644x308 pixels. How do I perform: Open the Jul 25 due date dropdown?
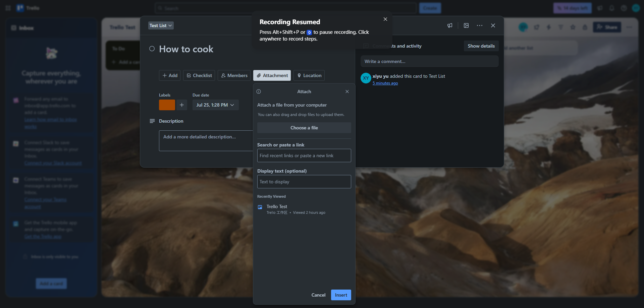click(216, 105)
